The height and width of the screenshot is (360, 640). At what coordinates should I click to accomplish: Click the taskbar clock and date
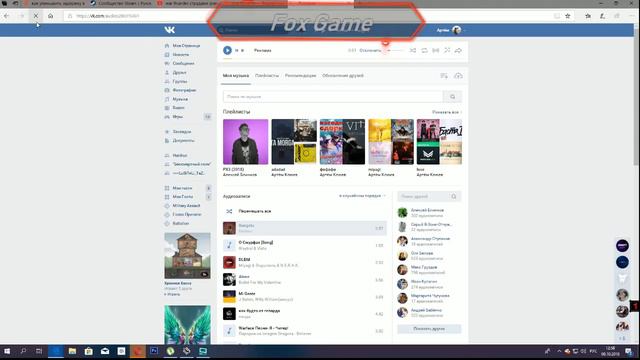610,351
